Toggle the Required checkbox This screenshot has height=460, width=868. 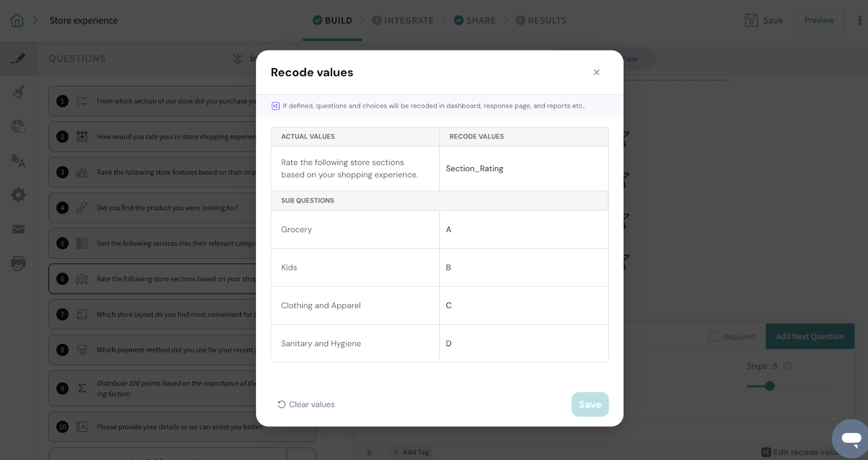(x=713, y=336)
